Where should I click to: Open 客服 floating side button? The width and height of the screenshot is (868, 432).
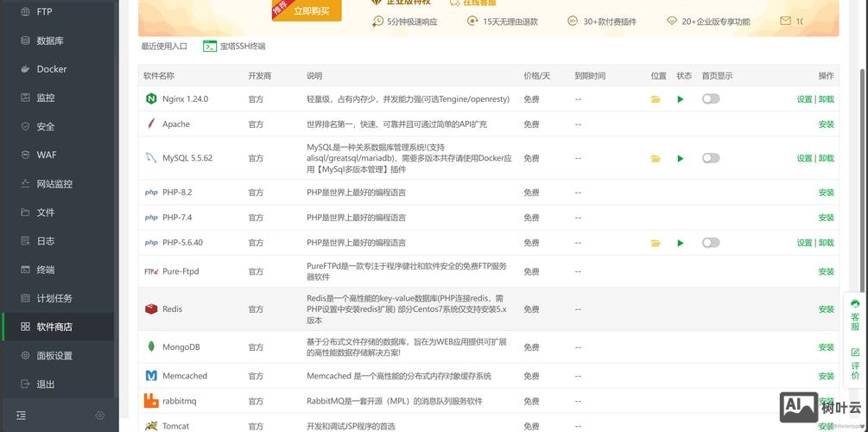(855, 315)
